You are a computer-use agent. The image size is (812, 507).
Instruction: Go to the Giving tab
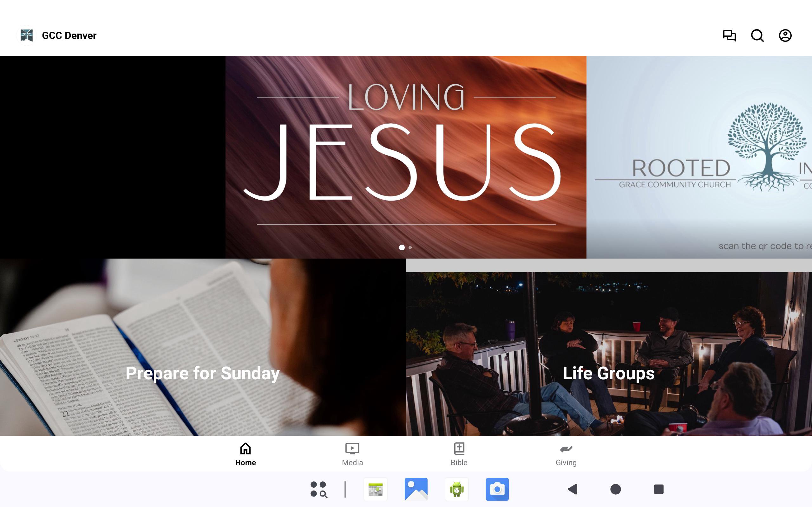click(x=566, y=454)
